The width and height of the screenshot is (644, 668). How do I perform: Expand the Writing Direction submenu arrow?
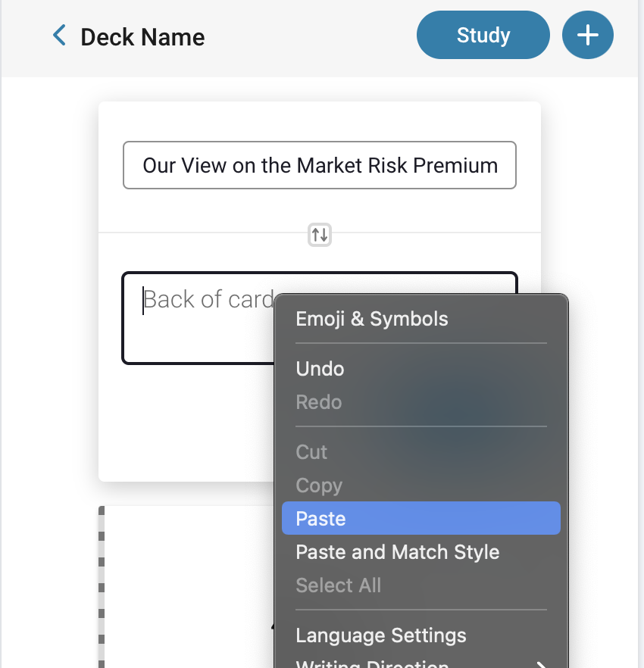click(x=541, y=664)
